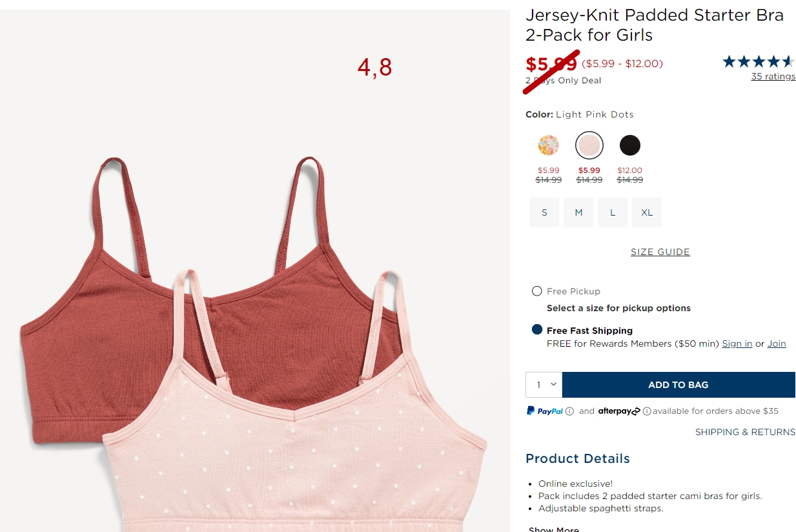The height and width of the screenshot is (532, 796).
Task: Click the PayPal logo
Action: click(545, 411)
